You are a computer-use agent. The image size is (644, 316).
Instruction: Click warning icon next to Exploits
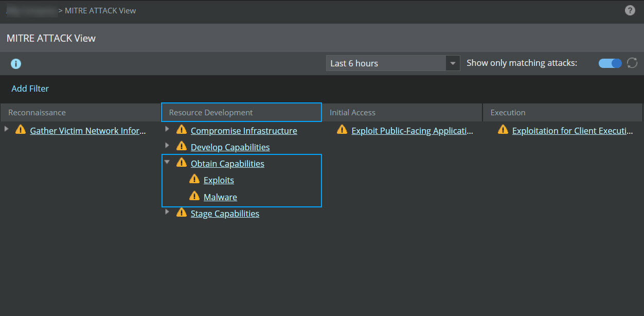[x=194, y=179]
